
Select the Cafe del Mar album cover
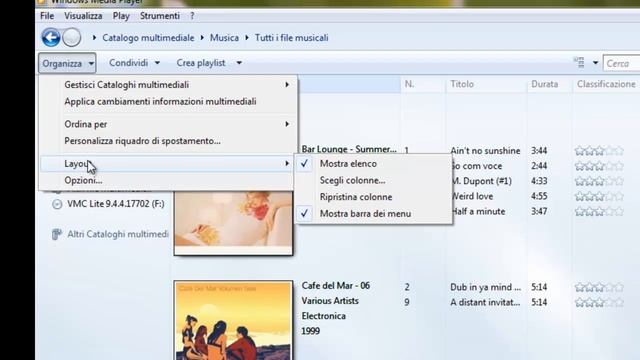coord(233,320)
